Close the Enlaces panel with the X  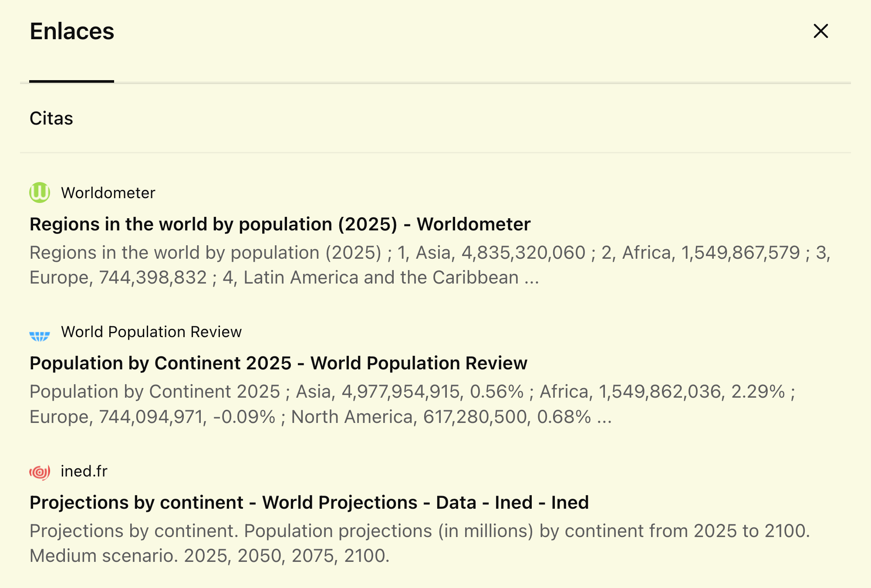pyautogui.click(x=820, y=31)
